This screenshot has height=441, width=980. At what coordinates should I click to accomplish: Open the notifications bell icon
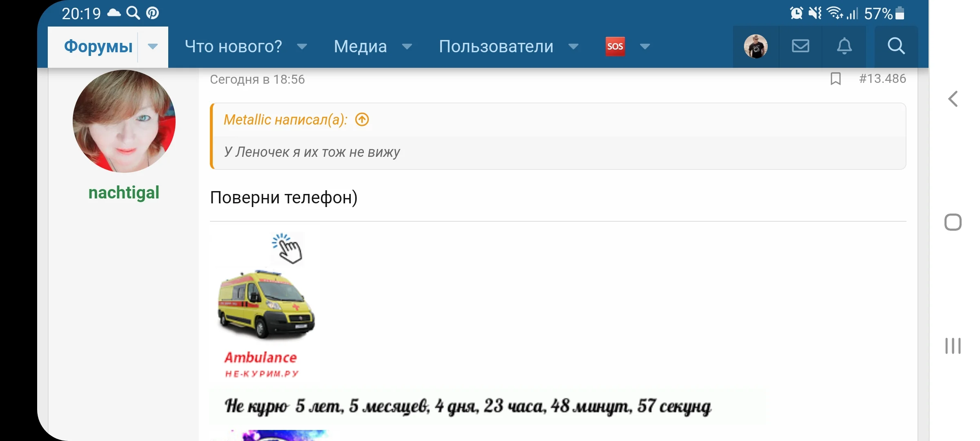(x=845, y=46)
